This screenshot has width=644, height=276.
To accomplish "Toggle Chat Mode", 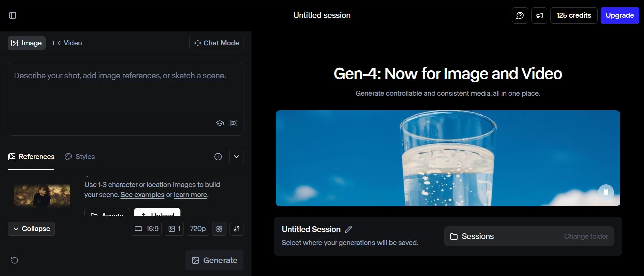I will point(216,43).
